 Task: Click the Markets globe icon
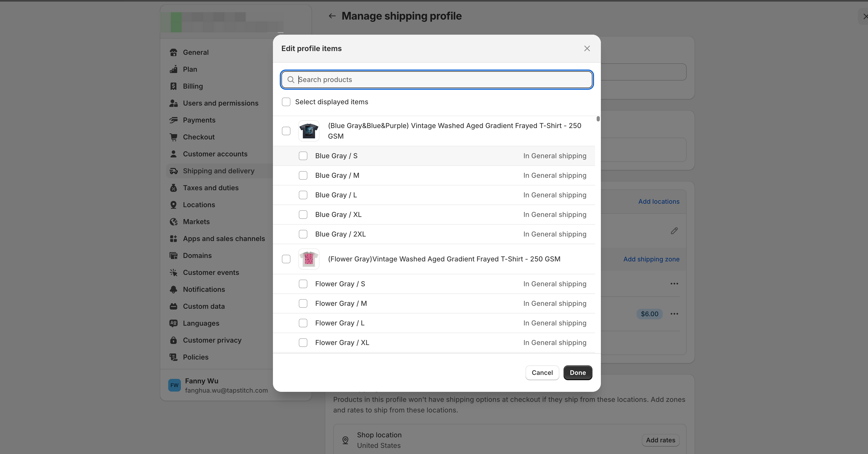click(173, 222)
